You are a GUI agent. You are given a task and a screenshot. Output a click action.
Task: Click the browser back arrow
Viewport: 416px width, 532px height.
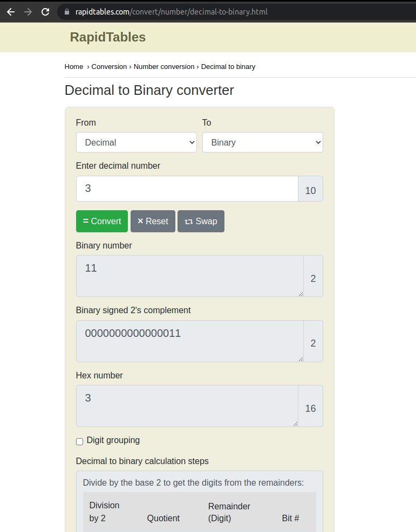[x=11, y=11]
